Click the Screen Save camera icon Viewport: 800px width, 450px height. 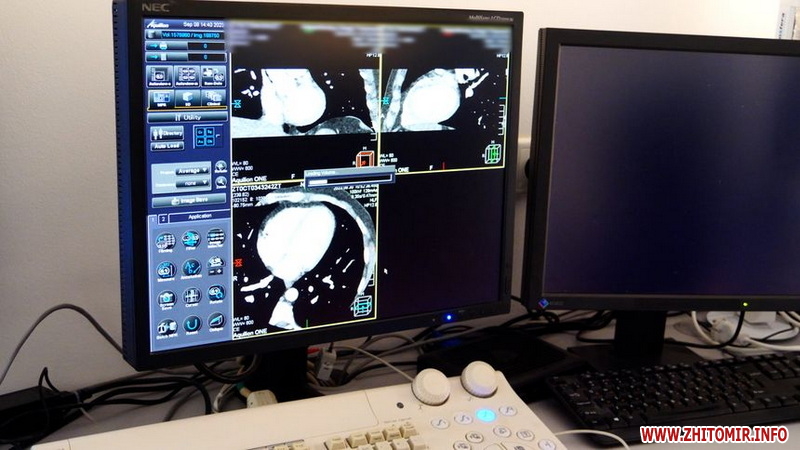pyautogui.click(x=166, y=298)
